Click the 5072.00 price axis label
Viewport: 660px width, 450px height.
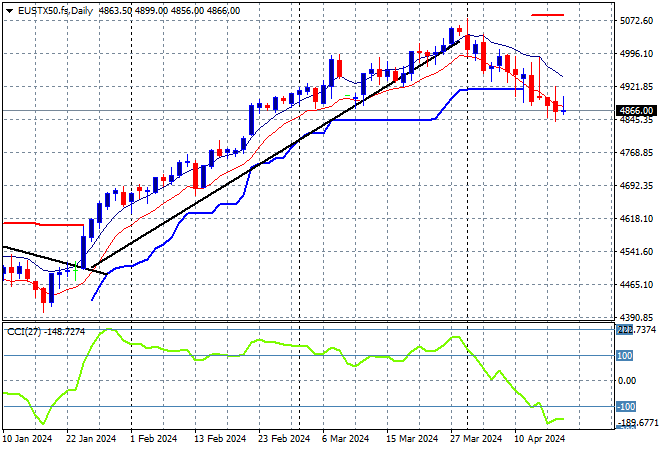(x=635, y=20)
